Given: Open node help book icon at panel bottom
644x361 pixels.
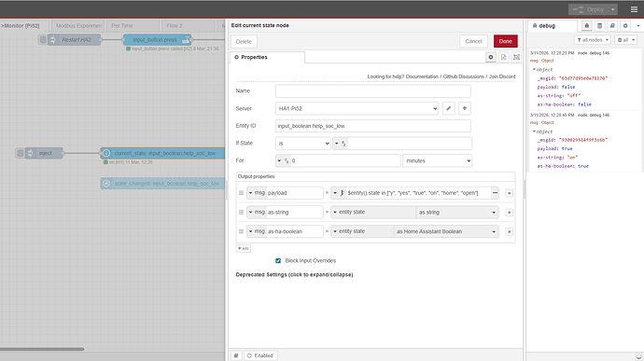Looking at the screenshot, I should click(x=236, y=355).
